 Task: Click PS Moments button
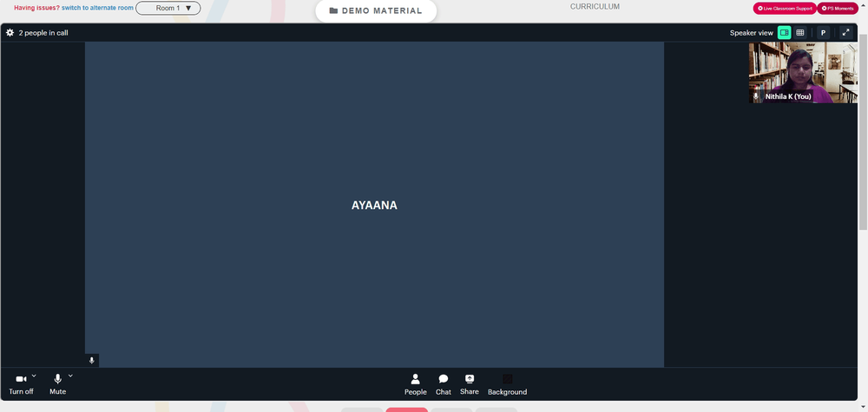coord(838,9)
